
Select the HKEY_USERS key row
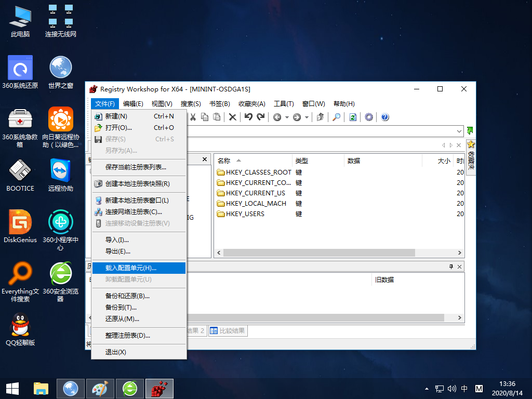click(340, 214)
